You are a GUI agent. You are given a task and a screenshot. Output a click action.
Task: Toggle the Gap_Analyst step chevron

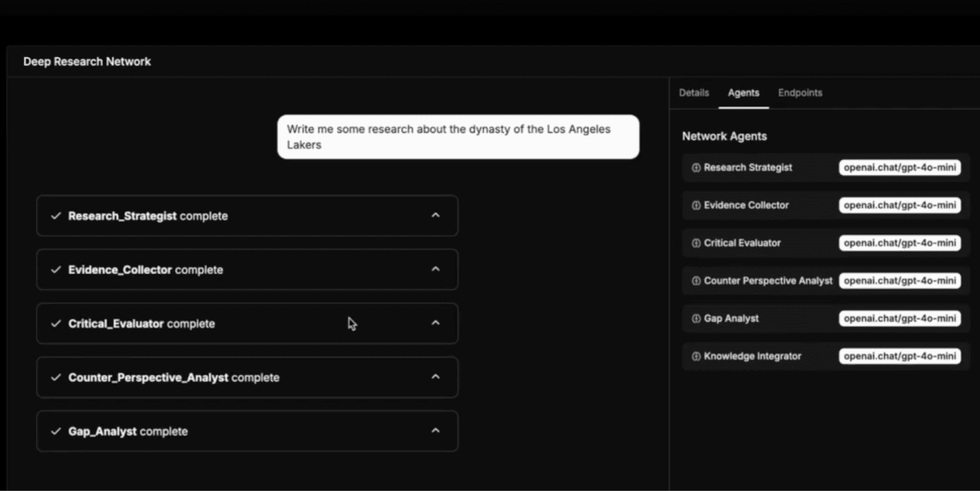coord(435,431)
